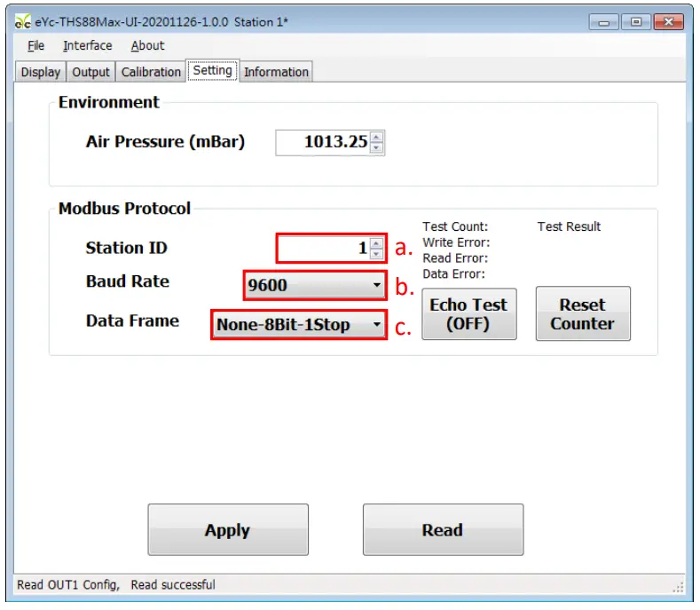Increment Station ID with up arrow

tap(377, 243)
